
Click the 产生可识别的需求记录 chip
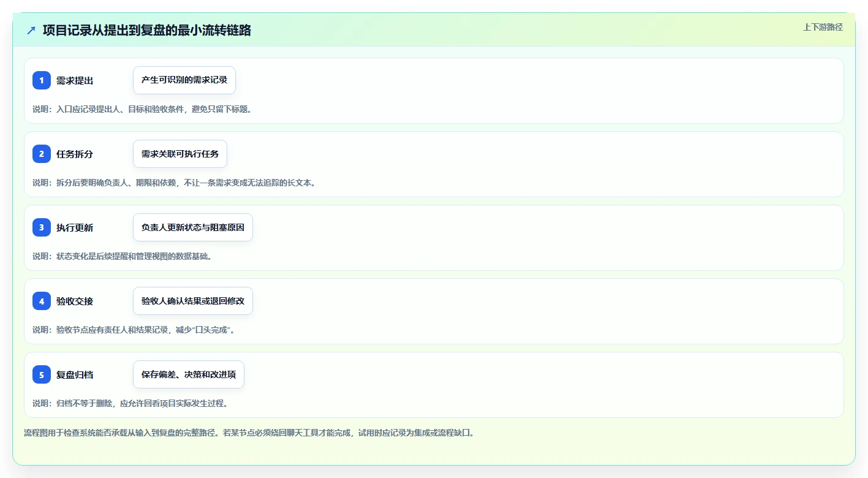[184, 80]
